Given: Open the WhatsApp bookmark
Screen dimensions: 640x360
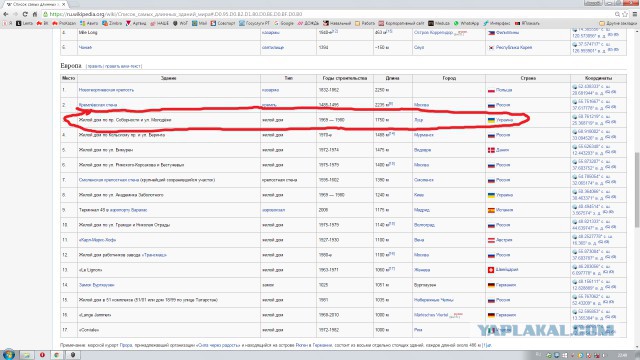Looking at the screenshot, I should (x=467, y=23).
